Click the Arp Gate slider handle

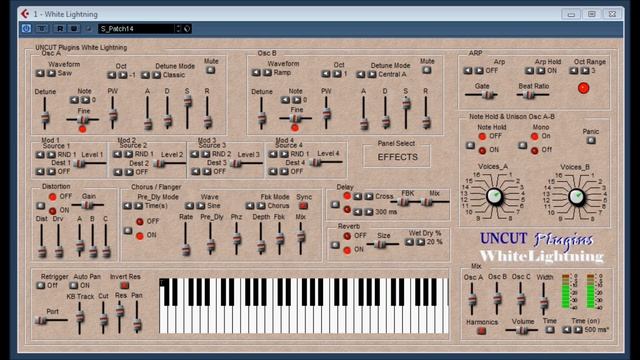tap(488, 95)
